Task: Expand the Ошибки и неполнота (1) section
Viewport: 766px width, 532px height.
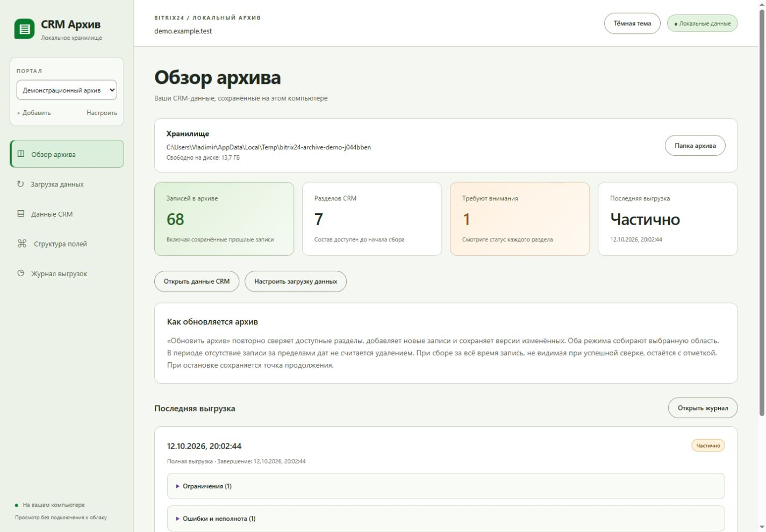Action: (446, 519)
